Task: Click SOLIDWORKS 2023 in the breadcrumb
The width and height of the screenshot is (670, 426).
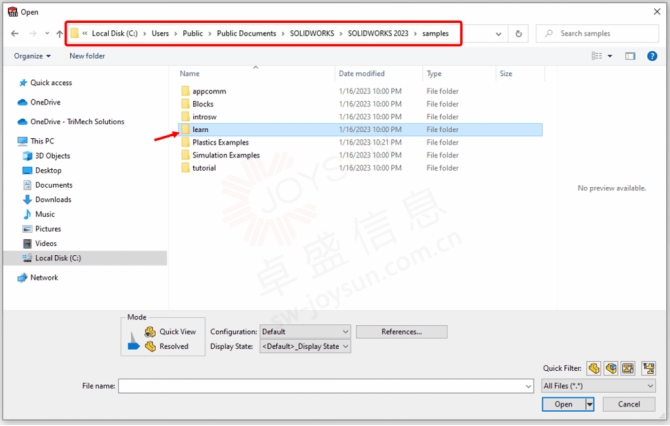Action: (378, 33)
